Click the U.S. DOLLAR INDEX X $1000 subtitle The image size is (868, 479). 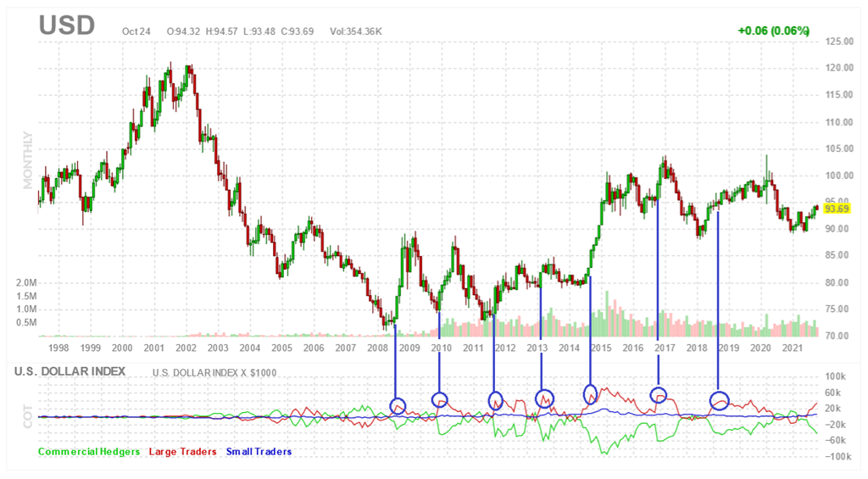[214, 372]
